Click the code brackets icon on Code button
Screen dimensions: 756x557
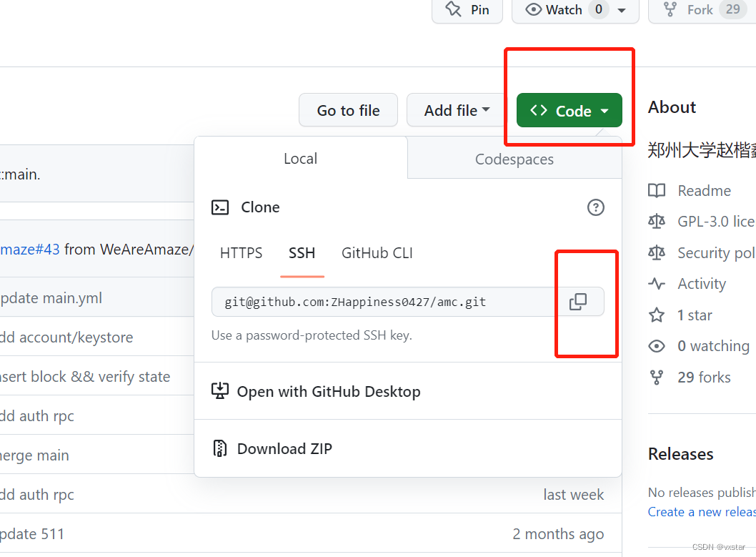(539, 110)
